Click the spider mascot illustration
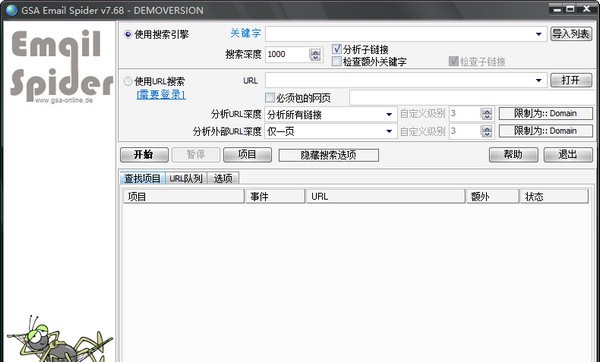The height and width of the screenshot is (362, 600). [60, 339]
